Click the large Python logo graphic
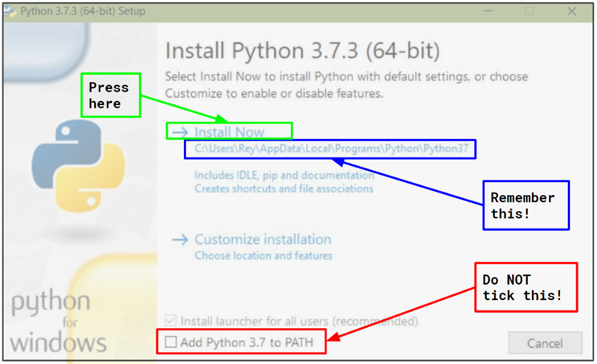The height and width of the screenshot is (364, 597). [x=78, y=167]
